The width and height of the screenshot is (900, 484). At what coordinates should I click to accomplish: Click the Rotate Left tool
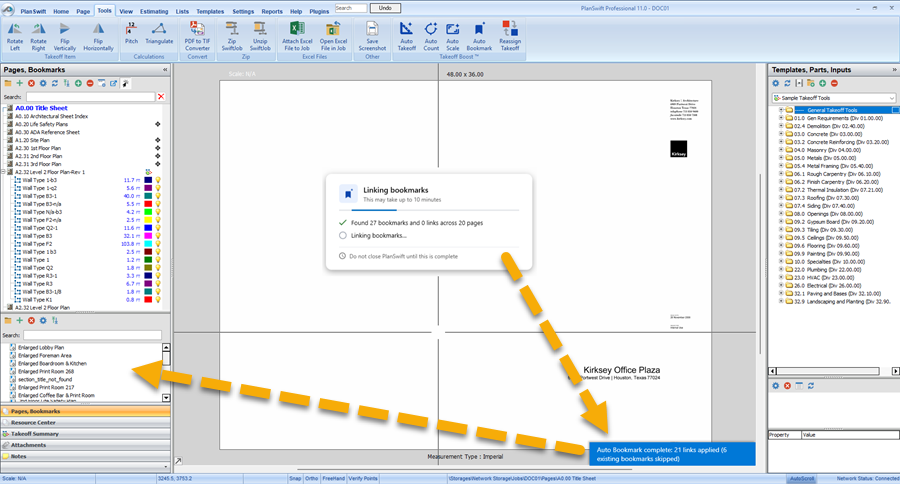15,37
